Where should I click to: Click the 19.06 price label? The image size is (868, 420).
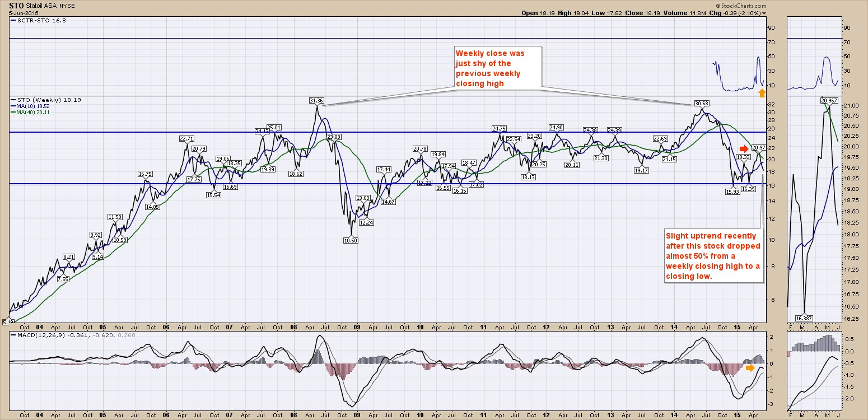tap(223, 158)
